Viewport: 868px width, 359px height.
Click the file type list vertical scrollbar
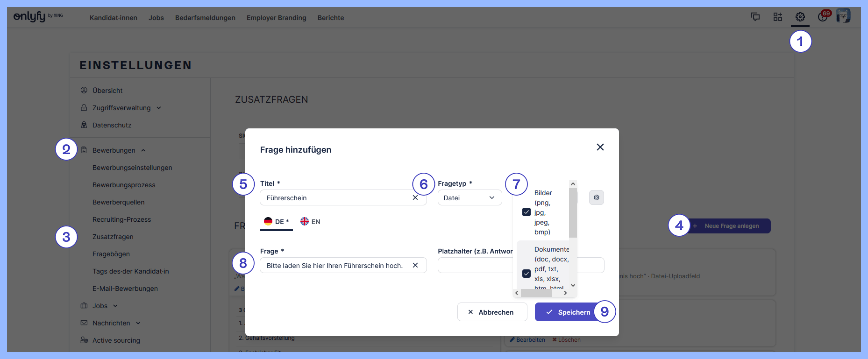pos(573,213)
